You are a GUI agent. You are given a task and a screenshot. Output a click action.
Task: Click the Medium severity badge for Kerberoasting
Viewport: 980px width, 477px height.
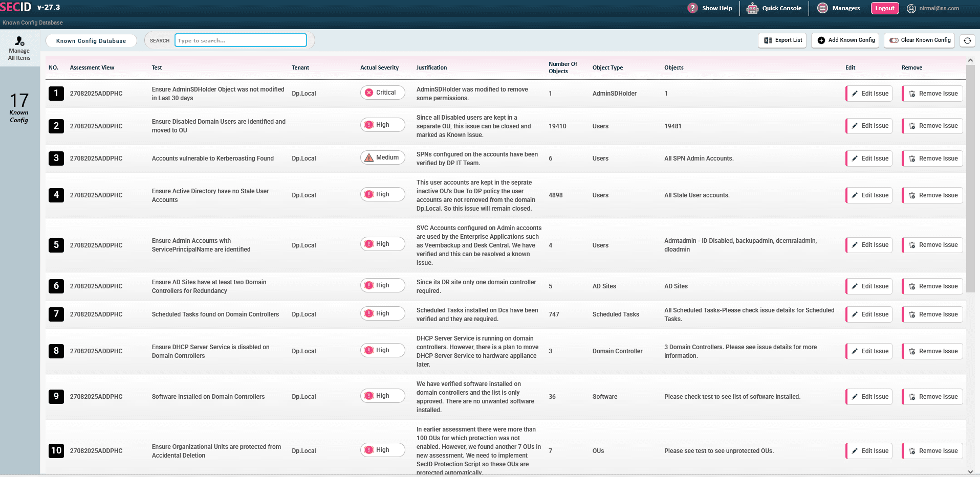(382, 157)
